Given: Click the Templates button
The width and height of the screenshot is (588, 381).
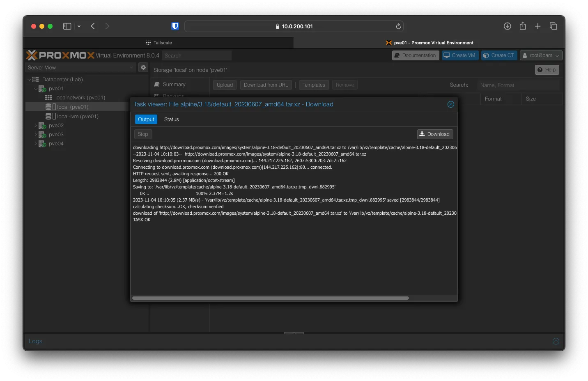Looking at the screenshot, I should (314, 85).
